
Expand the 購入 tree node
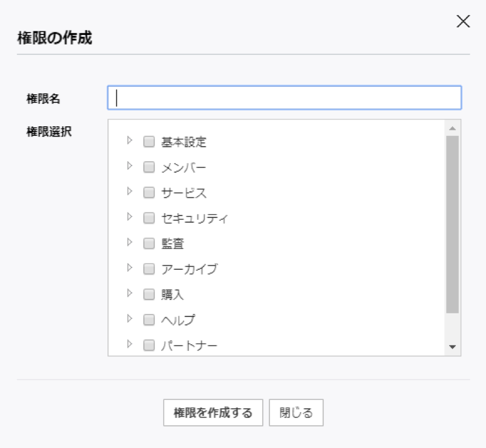tap(129, 293)
